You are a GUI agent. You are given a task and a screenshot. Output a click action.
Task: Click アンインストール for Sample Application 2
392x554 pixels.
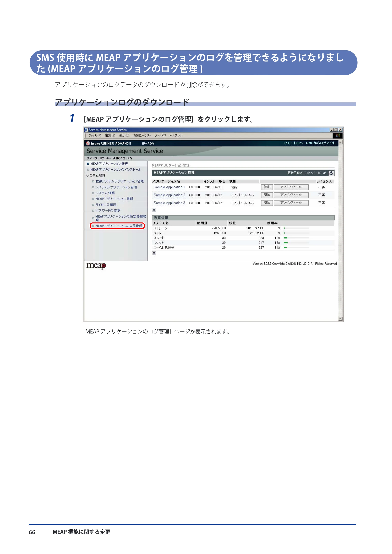pos(291,195)
